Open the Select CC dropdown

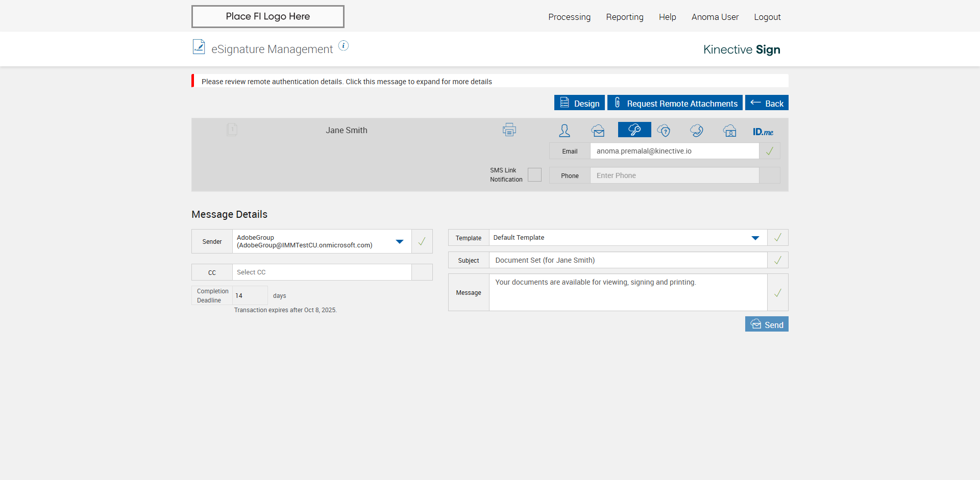pyautogui.click(x=322, y=272)
